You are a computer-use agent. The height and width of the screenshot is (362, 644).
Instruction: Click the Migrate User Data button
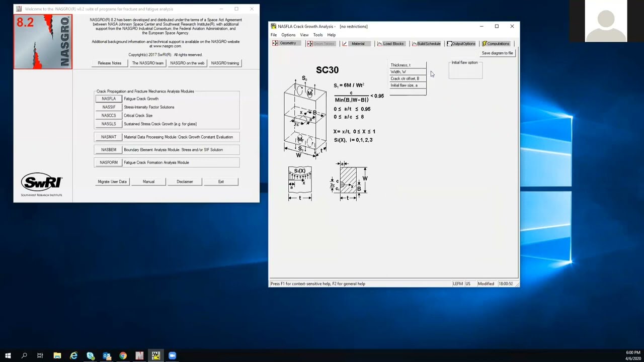pos(112,182)
